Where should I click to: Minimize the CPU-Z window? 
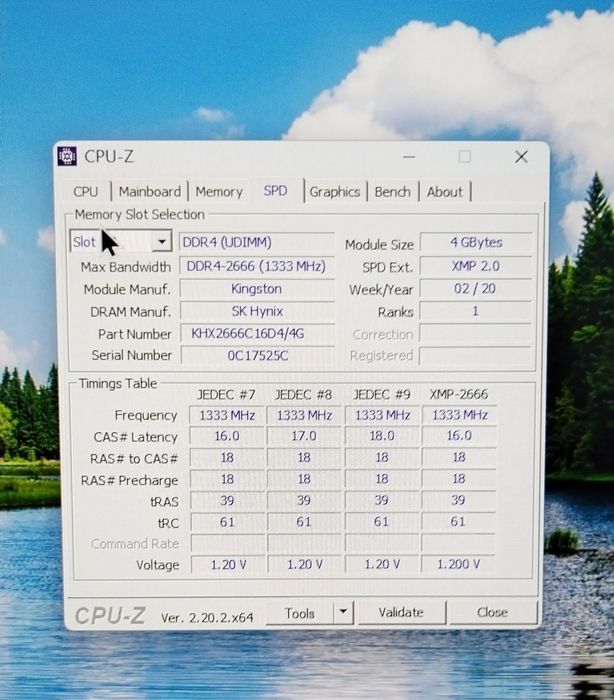tap(409, 157)
